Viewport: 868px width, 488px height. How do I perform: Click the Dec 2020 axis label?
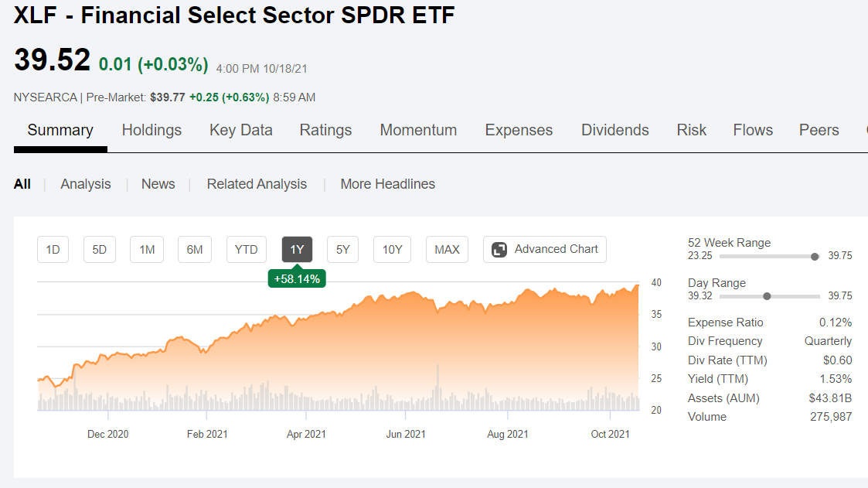coord(108,435)
